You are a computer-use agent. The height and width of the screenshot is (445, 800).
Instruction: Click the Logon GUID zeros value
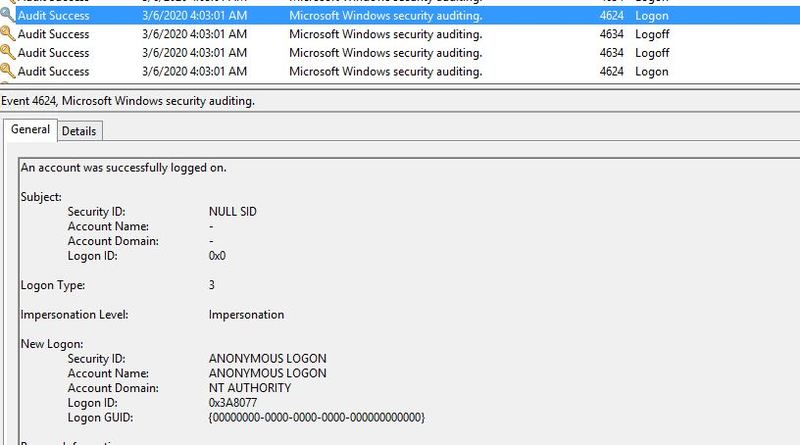[316, 417]
